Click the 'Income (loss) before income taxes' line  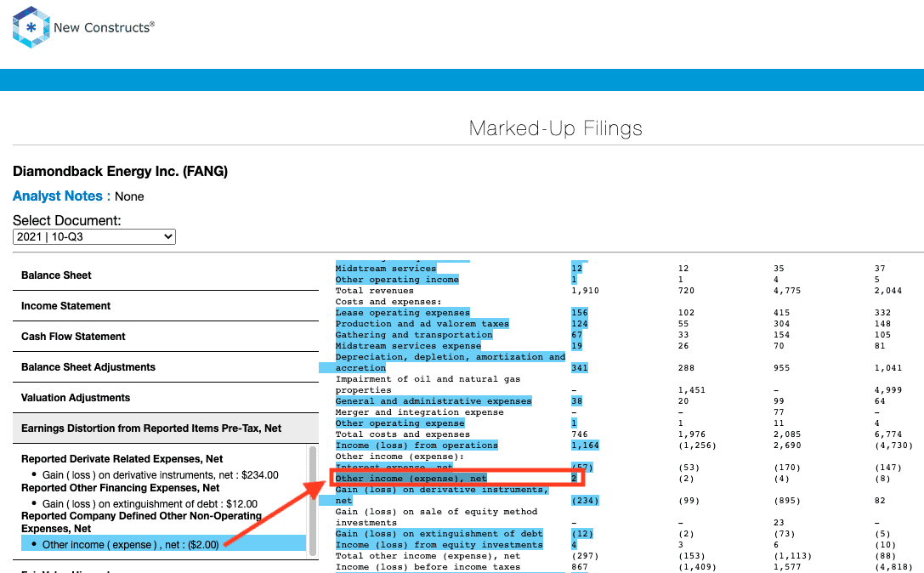point(428,567)
